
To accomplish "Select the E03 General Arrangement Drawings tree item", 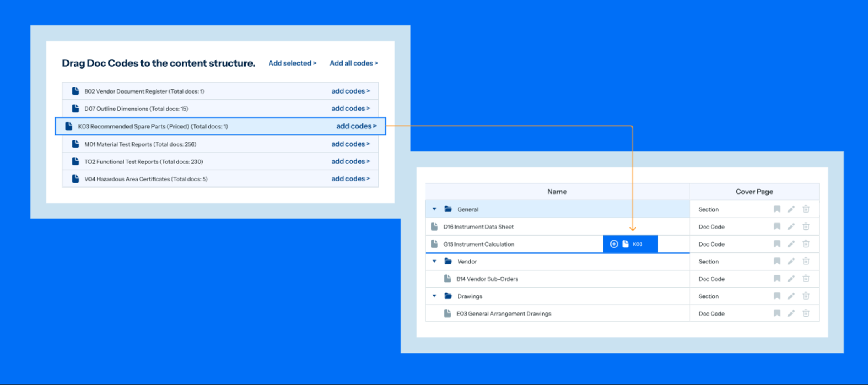I will coord(504,314).
